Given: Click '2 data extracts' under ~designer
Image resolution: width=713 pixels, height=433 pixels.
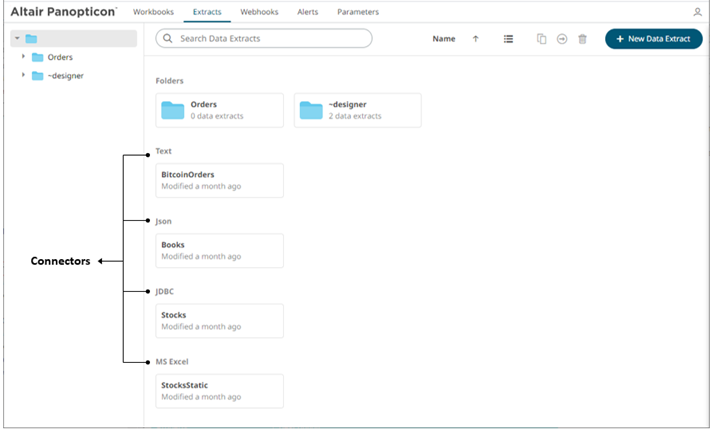Looking at the screenshot, I should [355, 116].
